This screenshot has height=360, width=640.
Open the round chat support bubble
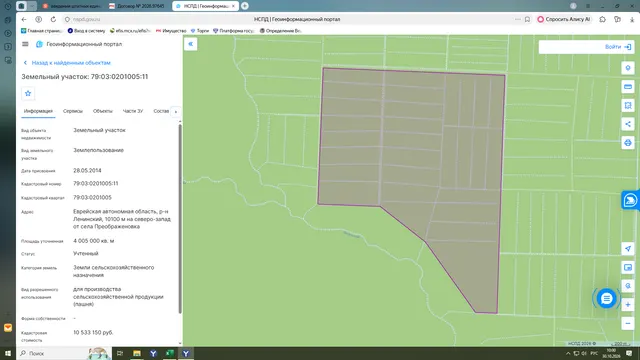tap(607, 299)
